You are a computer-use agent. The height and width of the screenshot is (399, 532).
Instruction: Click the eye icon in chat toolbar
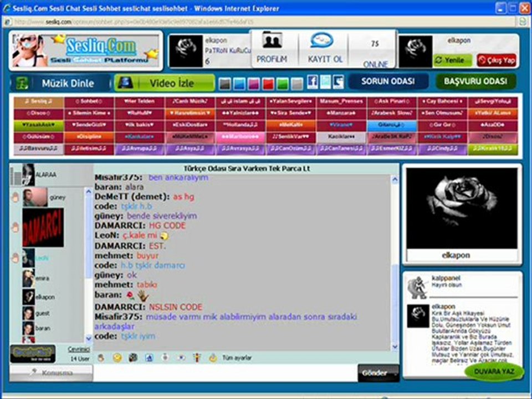(181, 357)
